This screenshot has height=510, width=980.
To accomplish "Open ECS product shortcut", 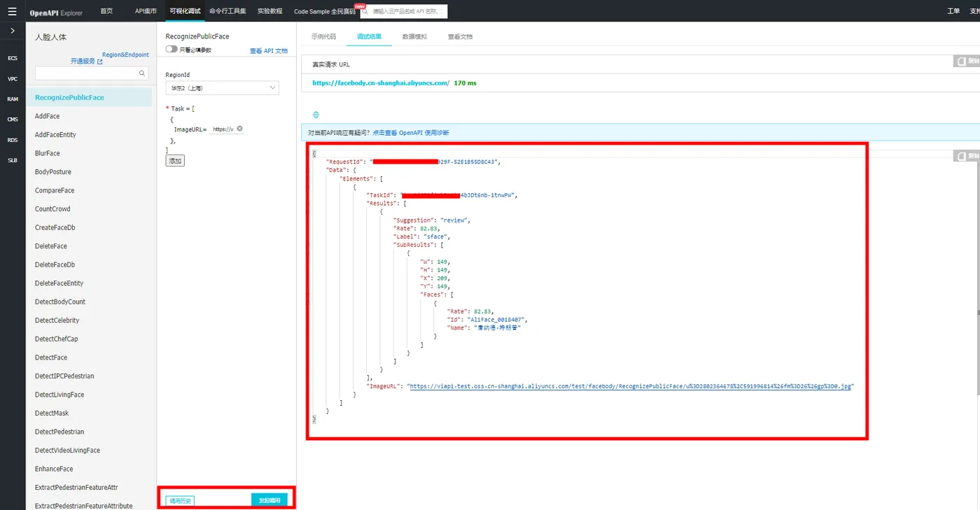I will coord(13,58).
